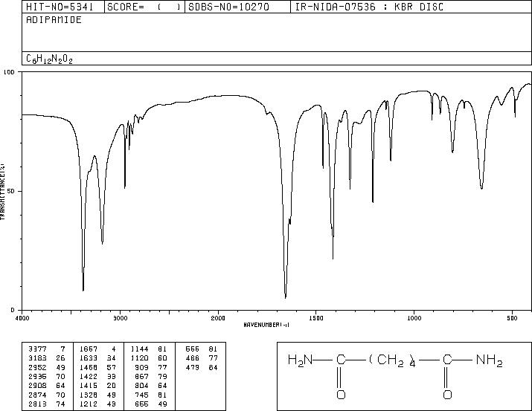Viewport: 532px width, 411px height.
Task: Click the molecular formula C6H12N2O2
Action: 49,59
